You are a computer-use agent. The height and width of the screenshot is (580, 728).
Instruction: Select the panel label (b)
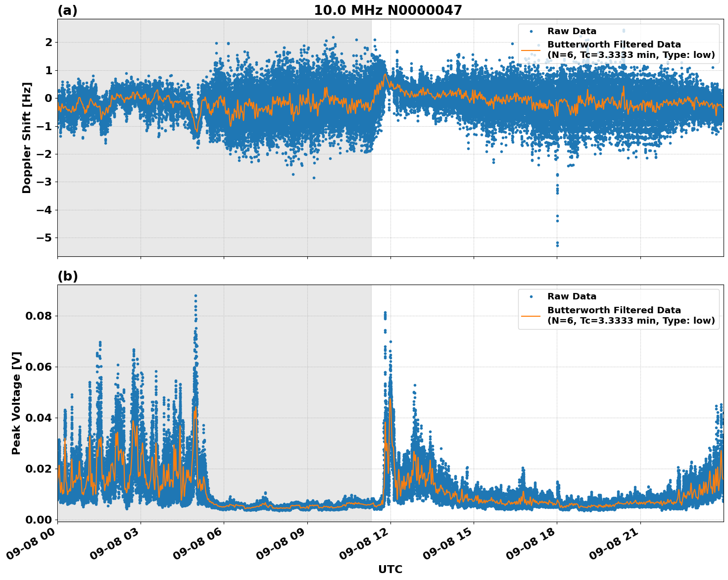pos(68,275)
